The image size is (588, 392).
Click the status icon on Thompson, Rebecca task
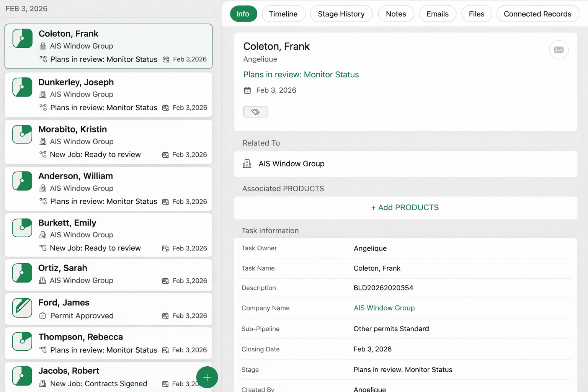(22, 341)
